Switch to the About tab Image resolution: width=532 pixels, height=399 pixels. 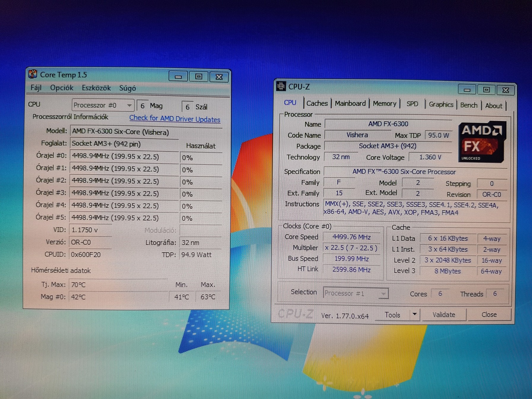494,106
